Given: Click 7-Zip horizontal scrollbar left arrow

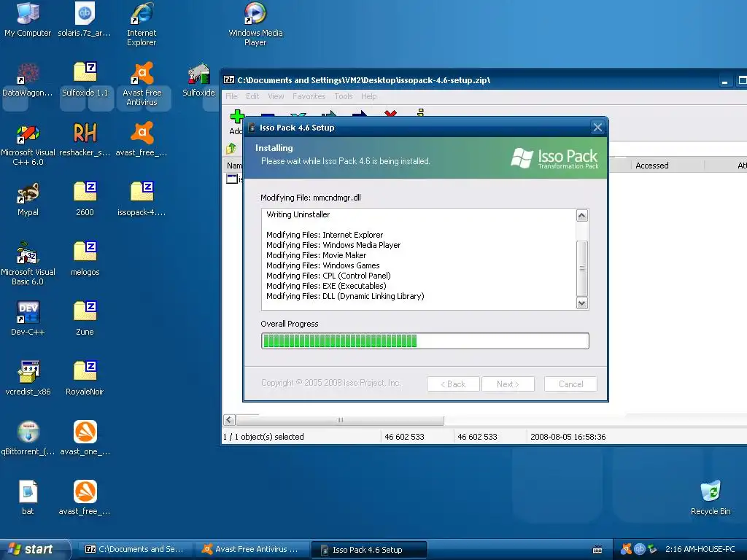Looking at the screenshot, I should 229,420.
